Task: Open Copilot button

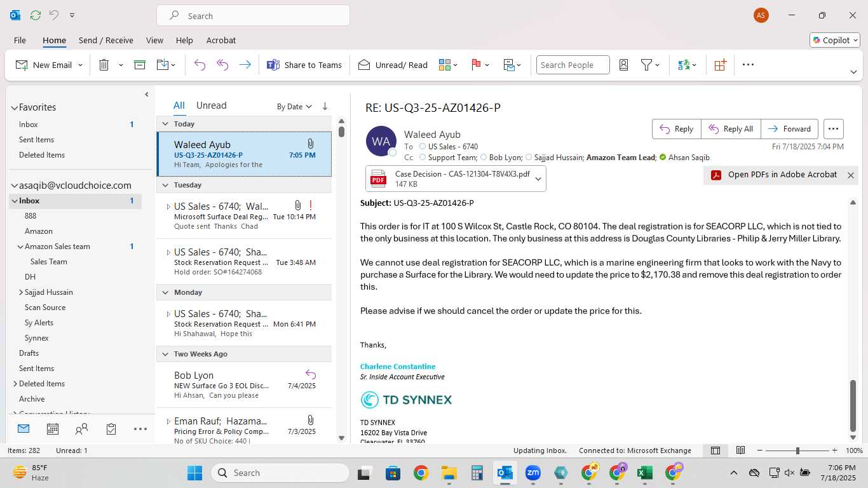Action: pos(834,40)
